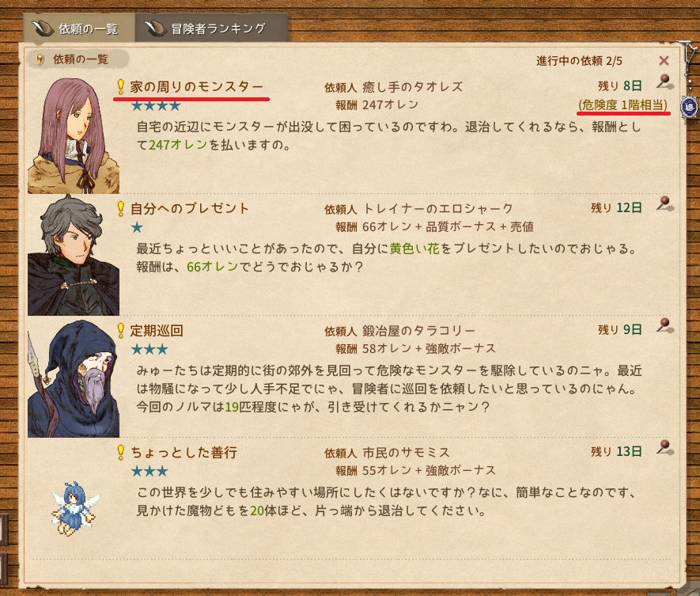This screenshot has height=596, width=700.
Task: Select the 家の周りのモンスター quest title
Action: 196,87
